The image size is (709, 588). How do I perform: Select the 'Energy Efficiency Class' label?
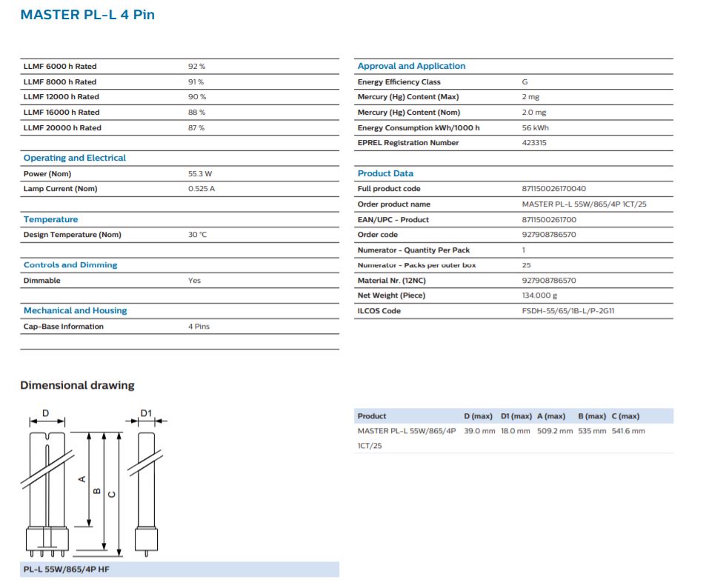click(399, 81)
